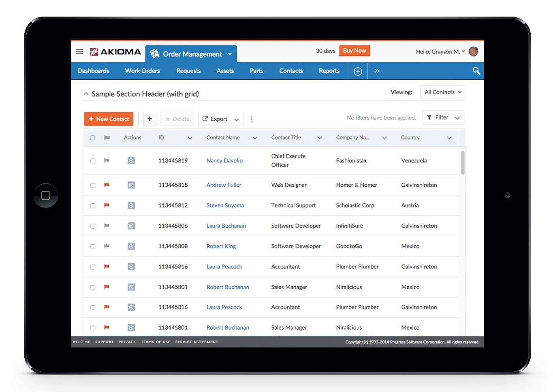Expand the Export dropdown arrow
This screenshot has width=553, height=392.
[237, 119]
